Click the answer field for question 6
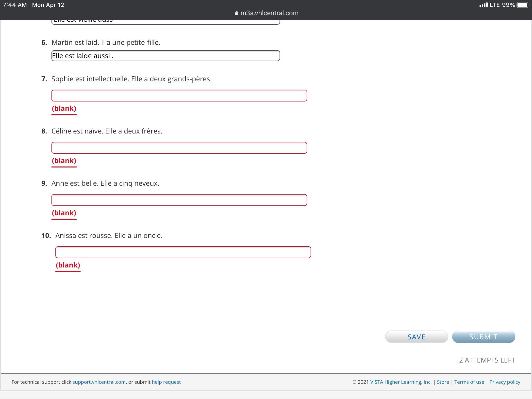The width and height of the screenshot is (532, 399). tap(166, 56)
